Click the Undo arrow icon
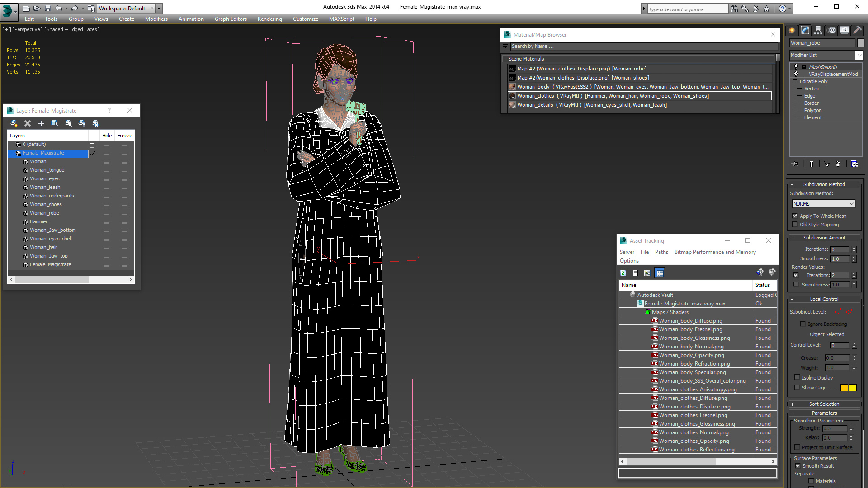The width and height of the screenshot is (868, 488). 58,8
